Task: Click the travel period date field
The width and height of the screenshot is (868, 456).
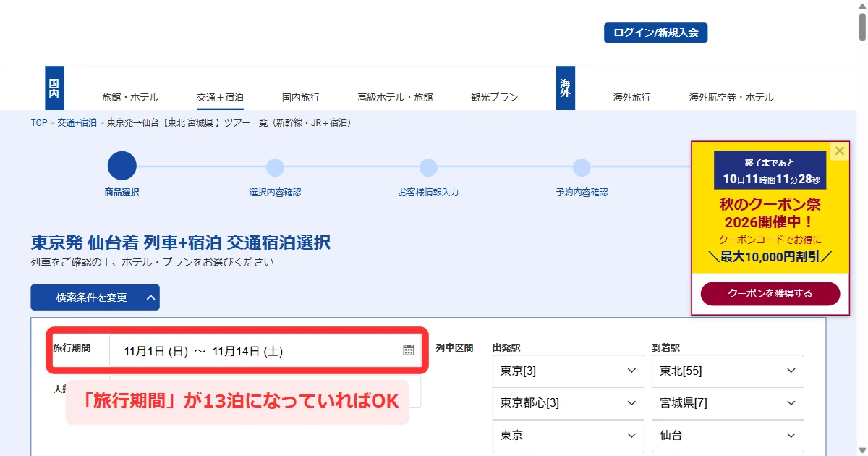Action: [265, 351]
